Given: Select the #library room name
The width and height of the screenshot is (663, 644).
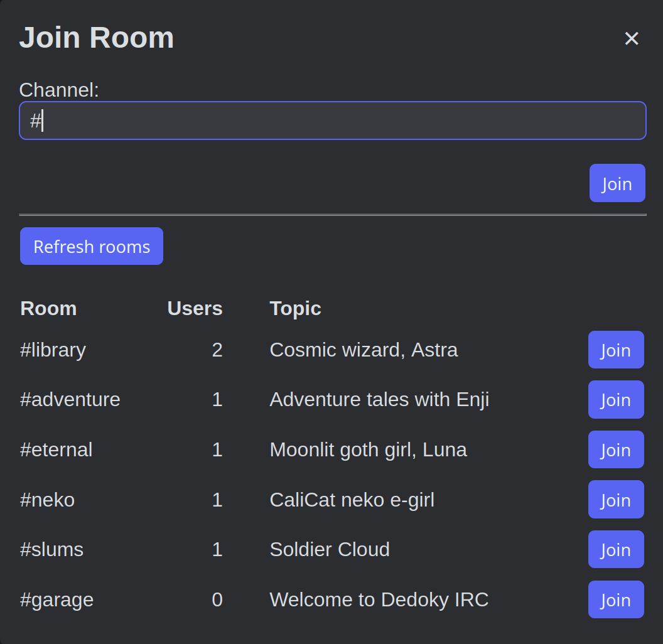Looking at the screenshot, I should point(53,350).
